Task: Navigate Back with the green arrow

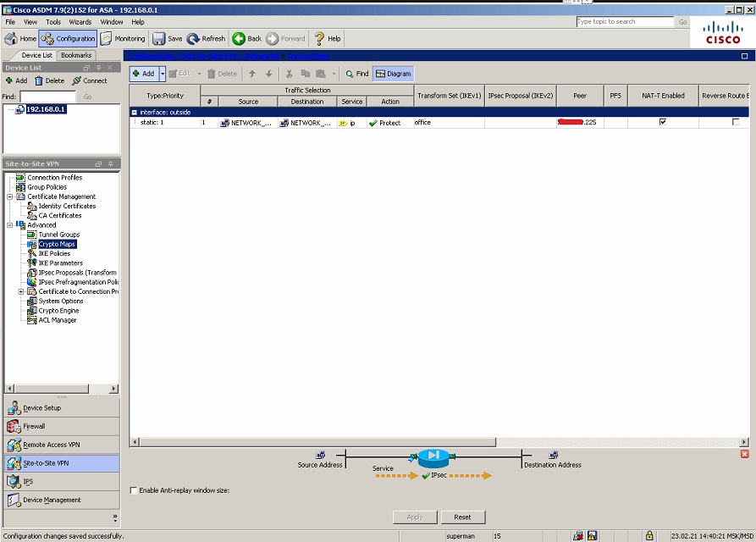Action: click(x=247, y=39)
